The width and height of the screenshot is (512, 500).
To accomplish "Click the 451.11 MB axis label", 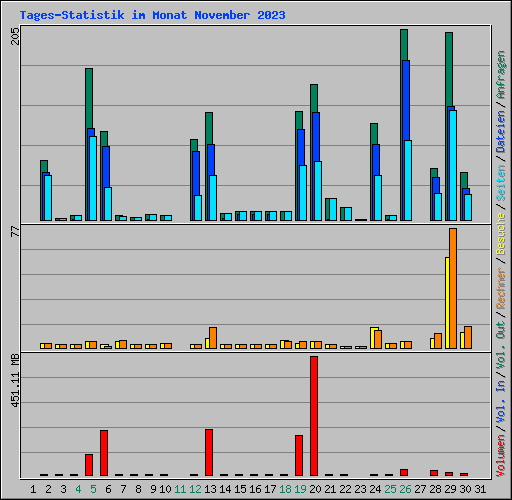I will point(15,380).
